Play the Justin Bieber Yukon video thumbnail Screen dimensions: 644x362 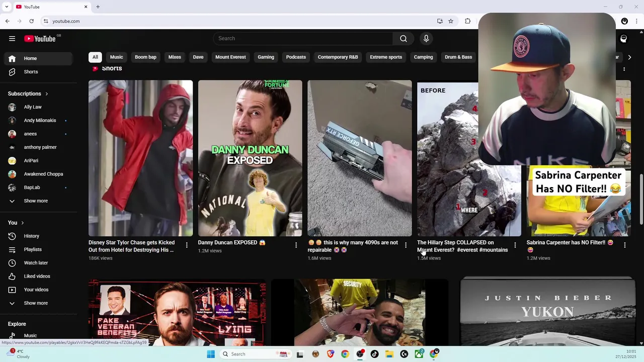coord(547,313)
